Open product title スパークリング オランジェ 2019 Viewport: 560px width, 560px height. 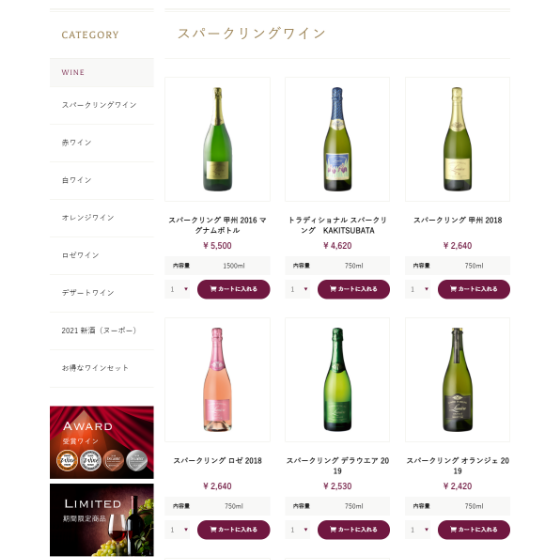coord(458,466)
